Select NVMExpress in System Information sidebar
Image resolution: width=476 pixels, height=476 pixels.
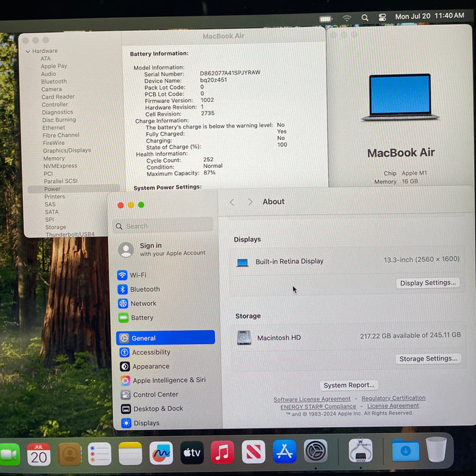(60, 166)
